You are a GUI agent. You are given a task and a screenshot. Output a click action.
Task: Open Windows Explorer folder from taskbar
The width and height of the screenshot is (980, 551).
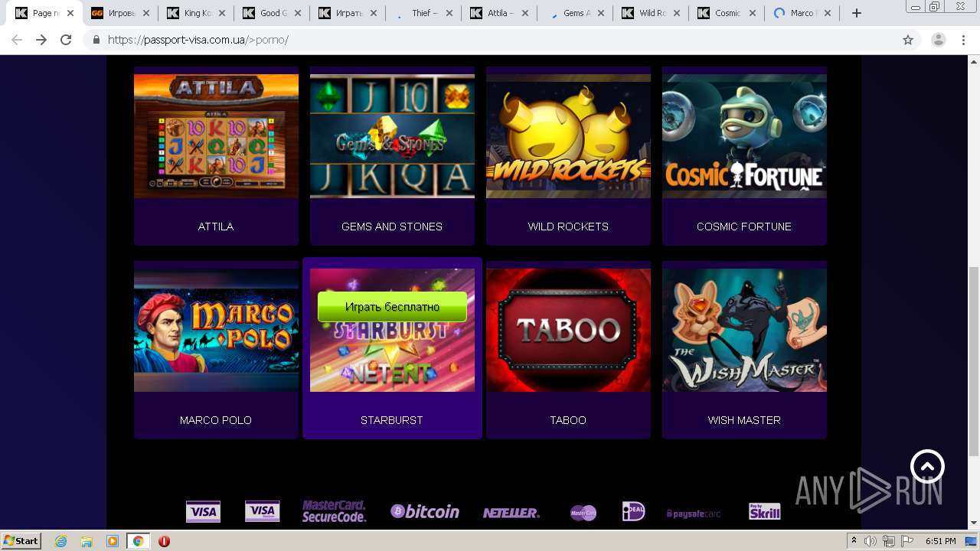pyautogui.click(x=87, y=541)
